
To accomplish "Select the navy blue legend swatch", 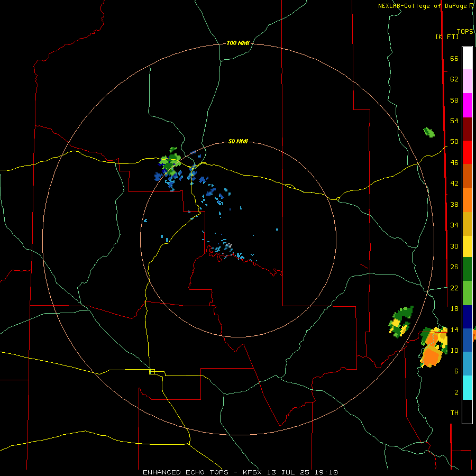I will (467, 317).
